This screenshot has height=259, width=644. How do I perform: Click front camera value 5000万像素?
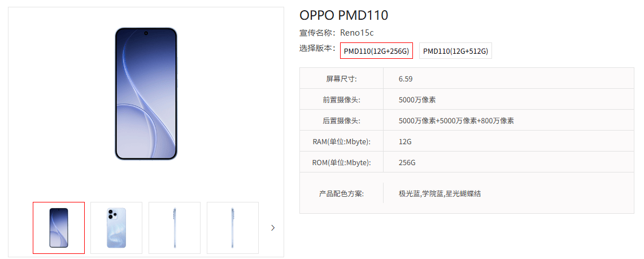(417, 100)
